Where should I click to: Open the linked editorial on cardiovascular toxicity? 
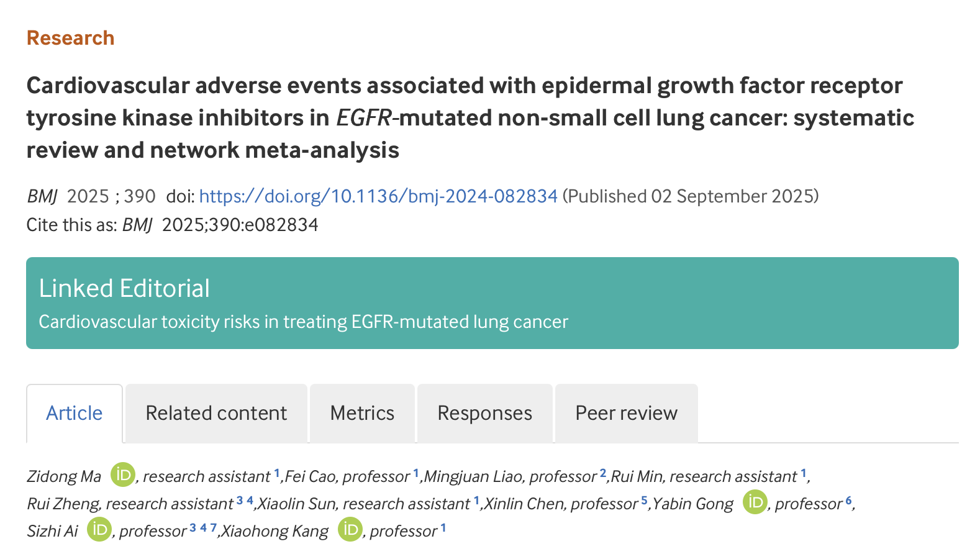tap(303, 322)
